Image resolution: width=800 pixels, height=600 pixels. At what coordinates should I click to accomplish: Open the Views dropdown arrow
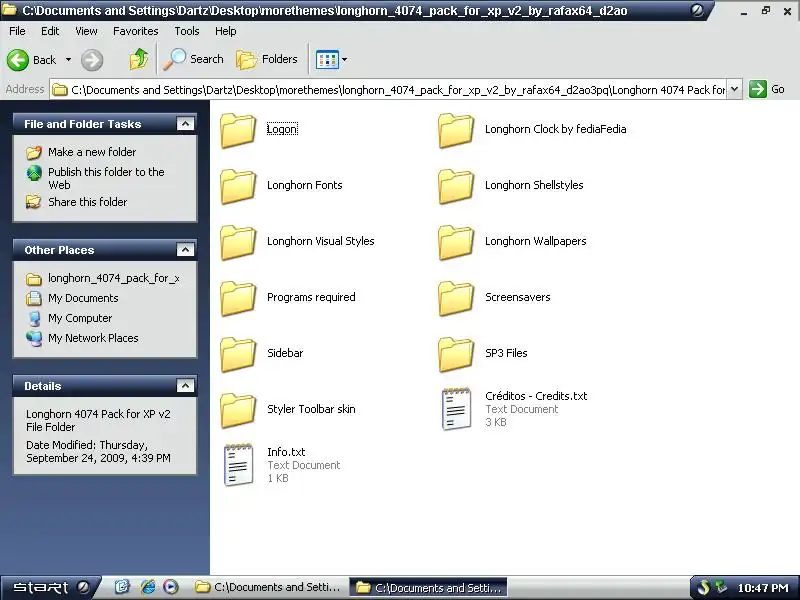pyautogui.click(x=344, y=60)
